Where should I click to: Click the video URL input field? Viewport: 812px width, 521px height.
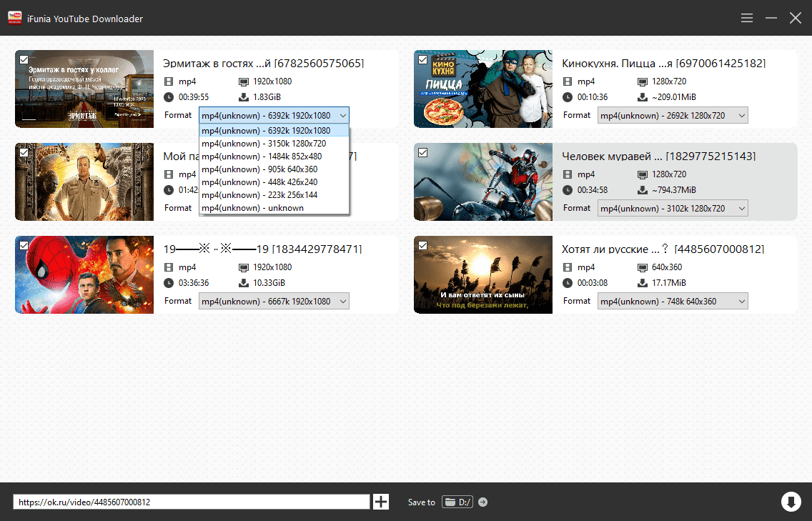[191, 502]
